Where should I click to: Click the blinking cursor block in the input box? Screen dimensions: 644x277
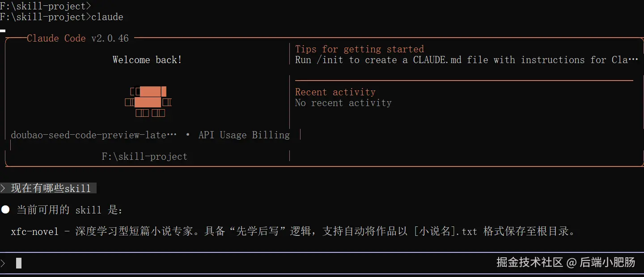click(19, 263)
